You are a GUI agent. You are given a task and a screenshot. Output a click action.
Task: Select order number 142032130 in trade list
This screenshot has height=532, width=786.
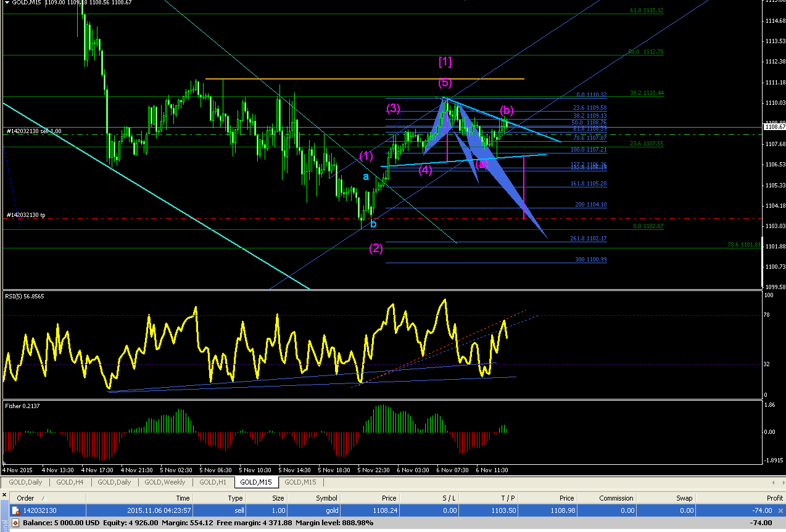click(x=40, y=510)
